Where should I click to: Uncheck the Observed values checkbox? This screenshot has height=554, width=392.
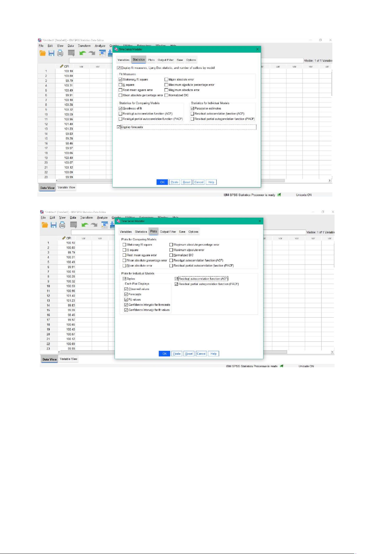pyautogui.click(x=126, y=289)
